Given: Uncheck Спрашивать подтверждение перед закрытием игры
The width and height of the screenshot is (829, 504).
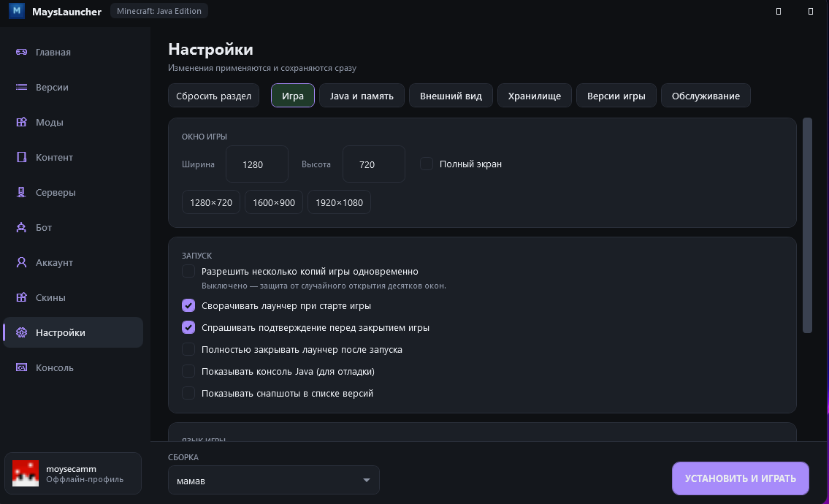Looking at the screenshot, I should point(188,327).
